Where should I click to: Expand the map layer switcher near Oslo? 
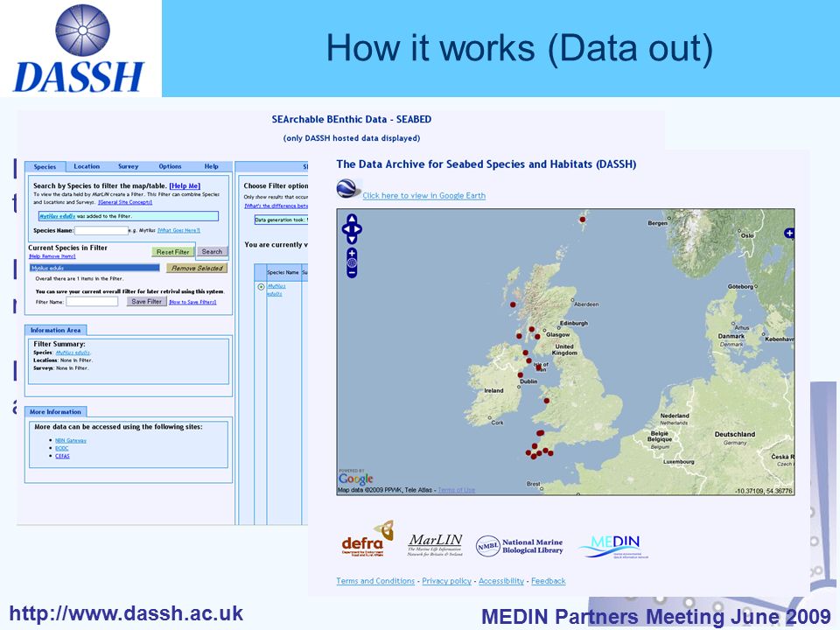(x=789, y=233)
